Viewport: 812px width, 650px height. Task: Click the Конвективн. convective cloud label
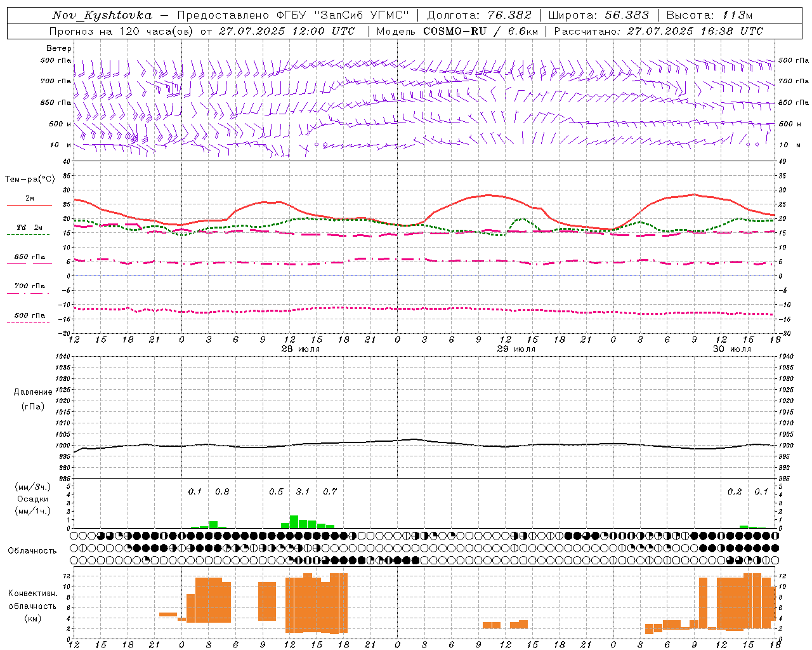click(32, 594)
